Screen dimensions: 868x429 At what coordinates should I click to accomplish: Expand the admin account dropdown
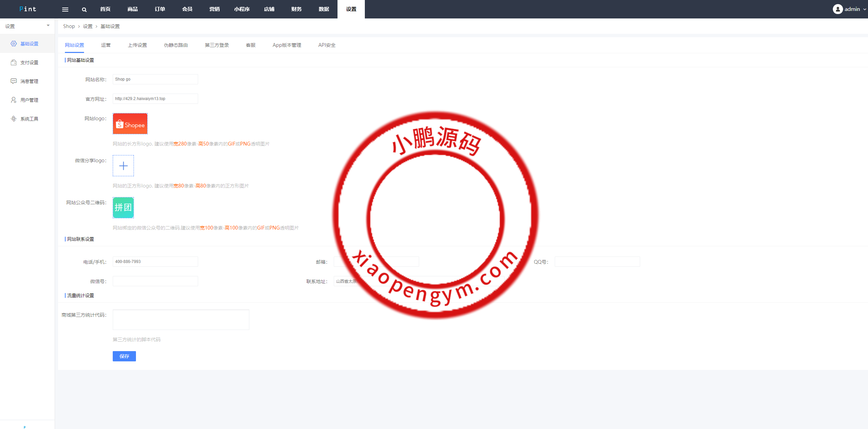(x=864, y=9)
